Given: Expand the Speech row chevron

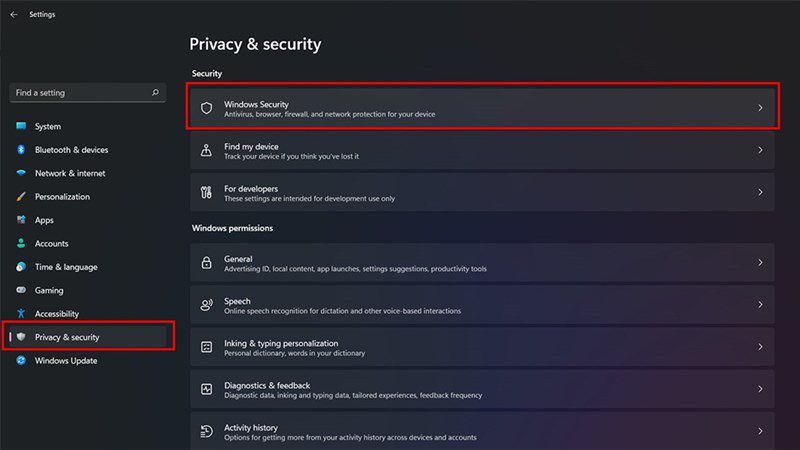Looking at the screenshot, I should 760,305.
